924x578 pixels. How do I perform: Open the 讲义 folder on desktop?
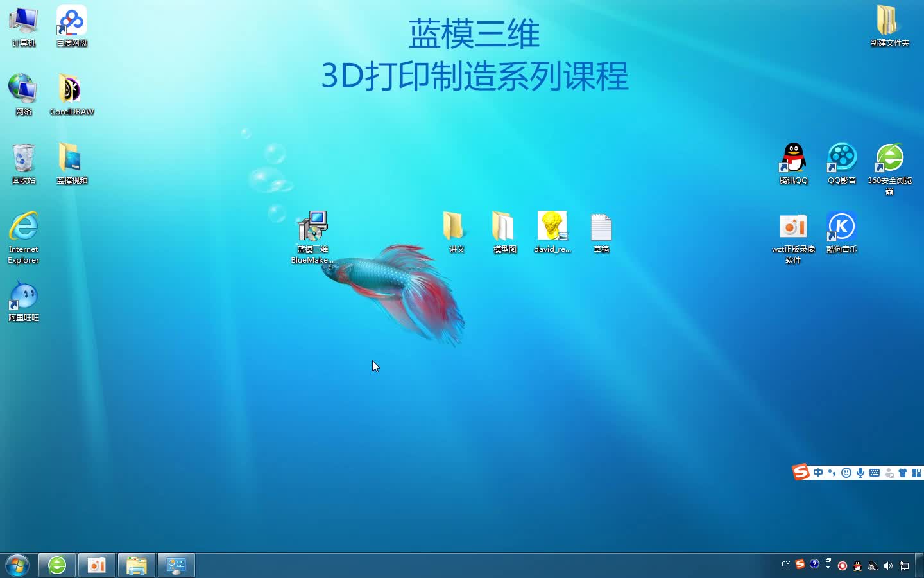(456, 226)
